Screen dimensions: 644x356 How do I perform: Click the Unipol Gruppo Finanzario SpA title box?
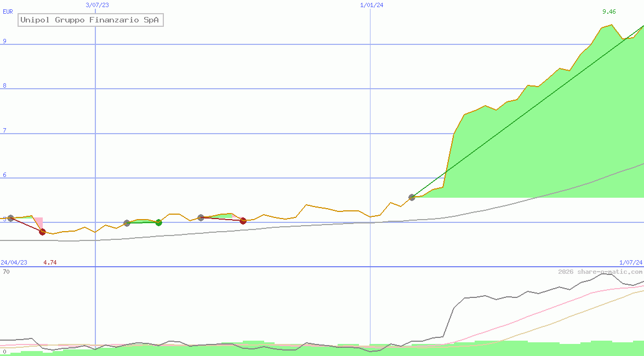pos(90,20)
